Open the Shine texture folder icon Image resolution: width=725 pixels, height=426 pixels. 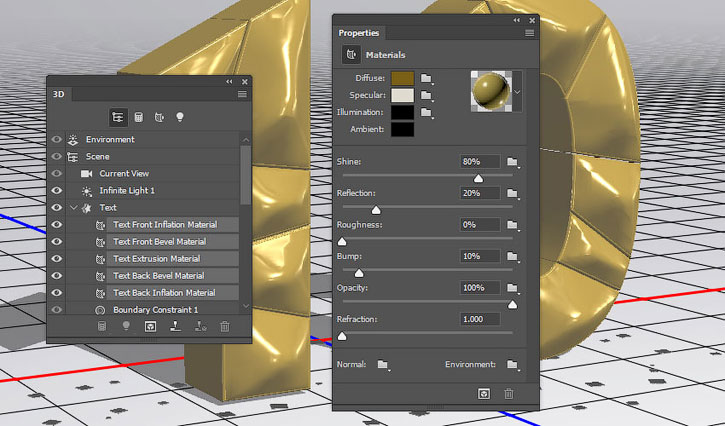coord(512,161)
